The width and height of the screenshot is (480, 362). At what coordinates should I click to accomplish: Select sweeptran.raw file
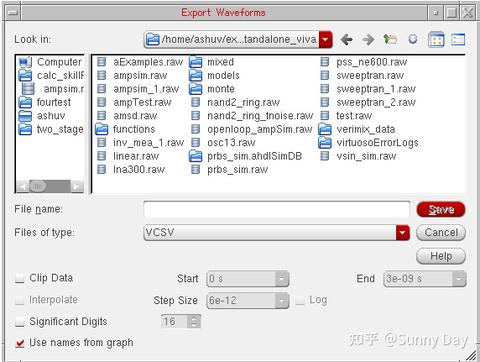pos(362,76)
